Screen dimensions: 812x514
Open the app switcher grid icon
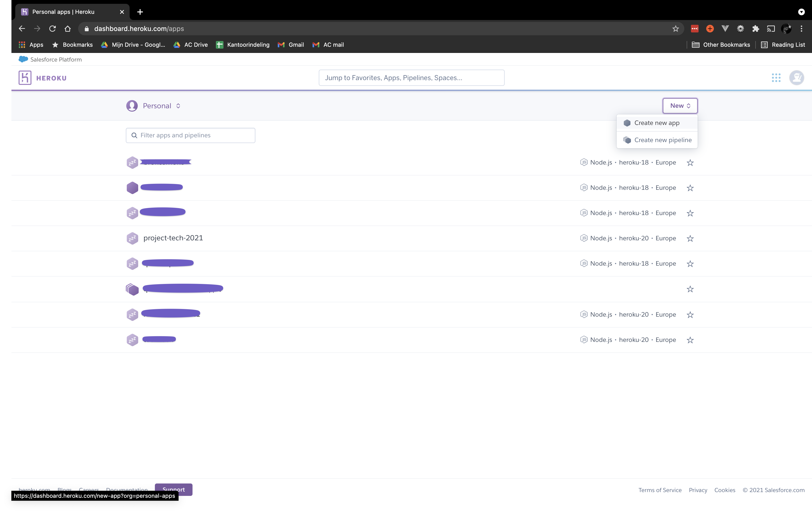[x=776, y=78]
